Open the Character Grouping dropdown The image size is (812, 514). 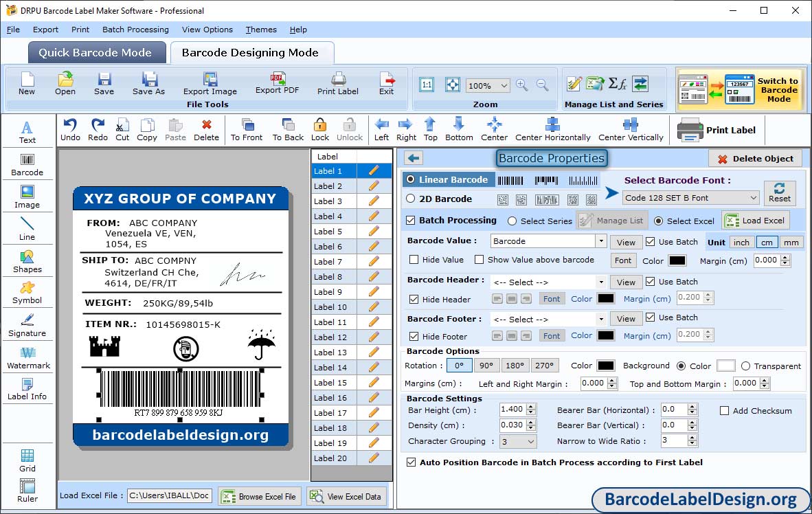[518, 442]
